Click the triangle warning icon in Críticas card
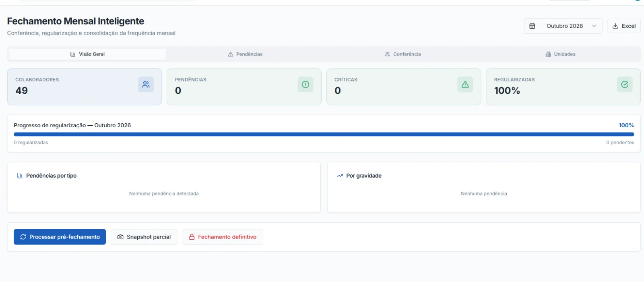Viewport: 644px width, 282px height. click(465, 84)
